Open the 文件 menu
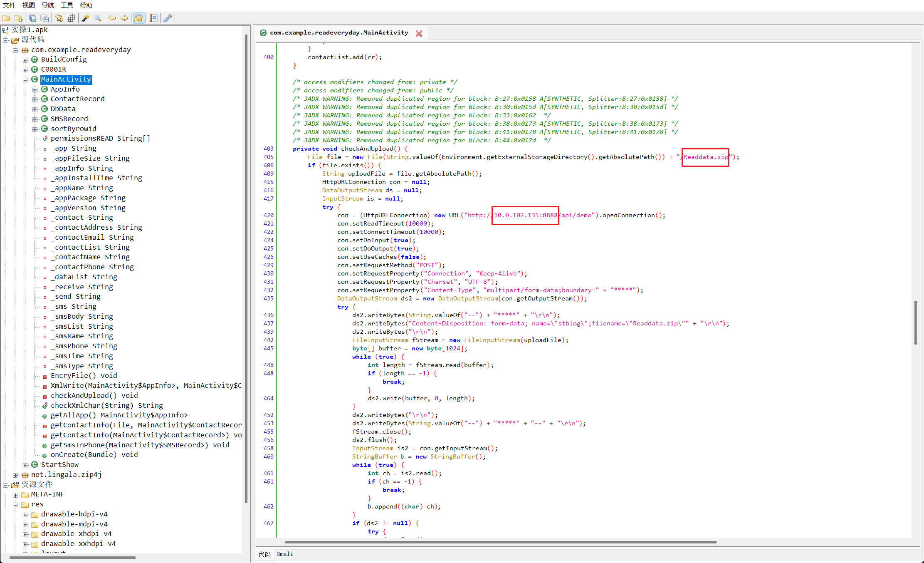This screenshot has height=563, width=924. (x=9, y=5)
